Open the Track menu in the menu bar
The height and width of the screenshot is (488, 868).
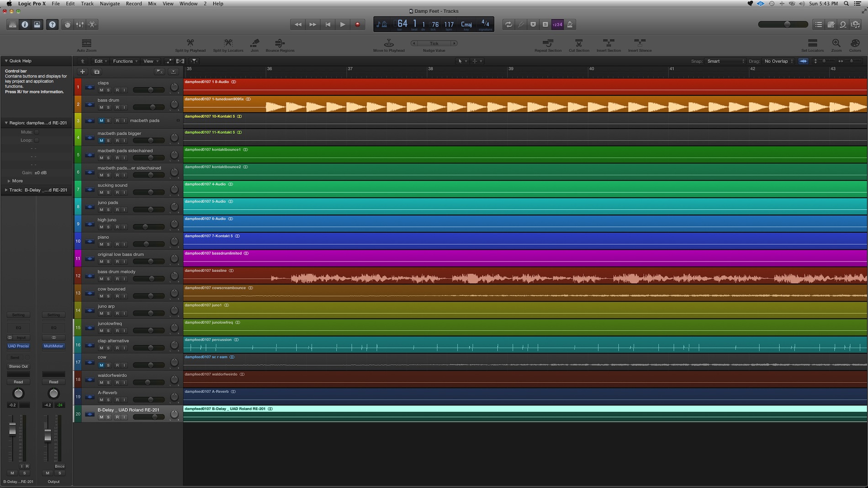coord(87,3)
